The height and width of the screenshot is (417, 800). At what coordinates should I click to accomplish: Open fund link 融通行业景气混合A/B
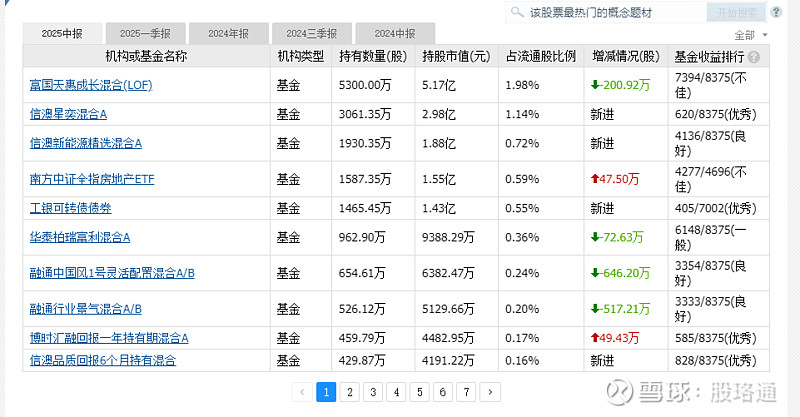[x=86, y=309]
